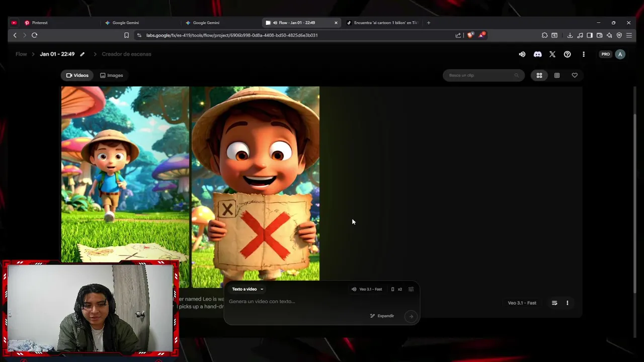Select the Images filter
This screenshot has height=362, width=644.
[x=111, y=75]
